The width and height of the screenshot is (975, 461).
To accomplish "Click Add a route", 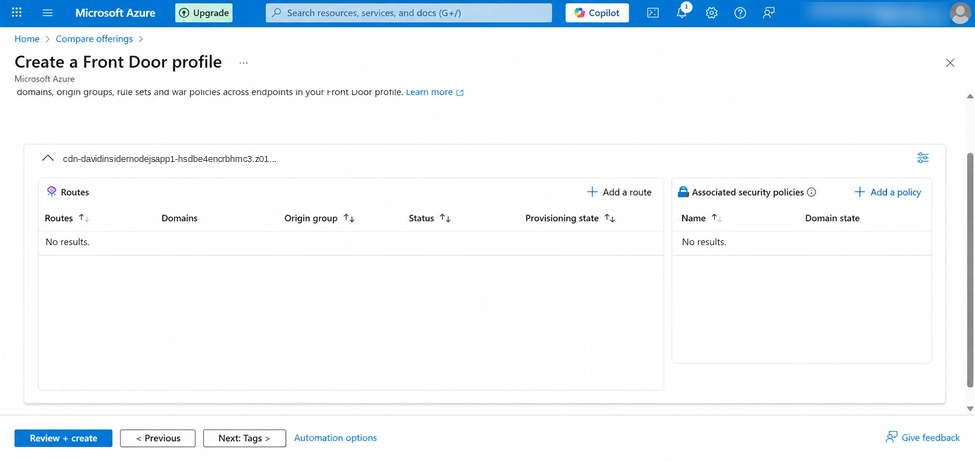I will [619, 192].
